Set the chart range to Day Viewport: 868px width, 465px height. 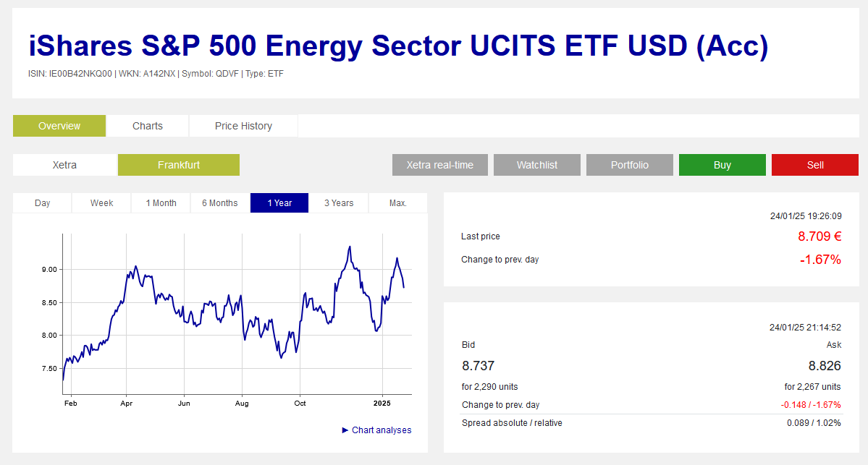pos(42,203)
